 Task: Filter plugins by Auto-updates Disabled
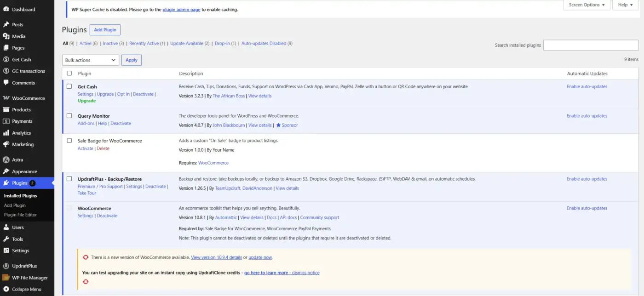pyautogui.click(x=264, y=43)
